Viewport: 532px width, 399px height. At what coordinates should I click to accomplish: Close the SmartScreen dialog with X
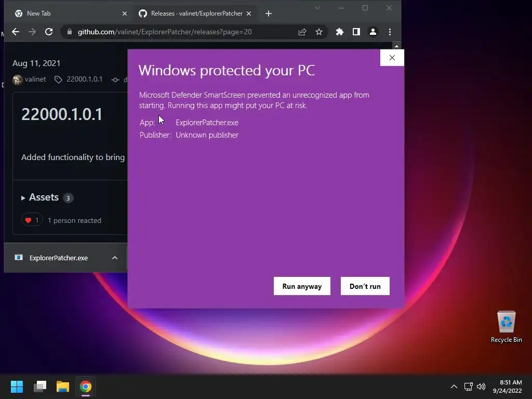[x=392, y=58]
